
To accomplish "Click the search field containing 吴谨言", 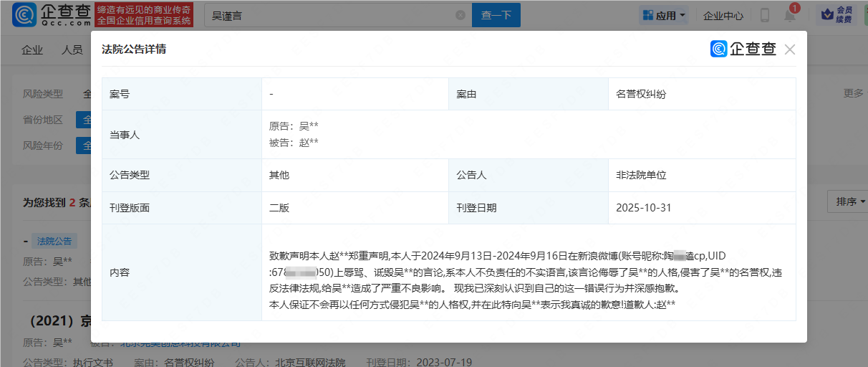I will pyautogui.click(x=329, y=15).
